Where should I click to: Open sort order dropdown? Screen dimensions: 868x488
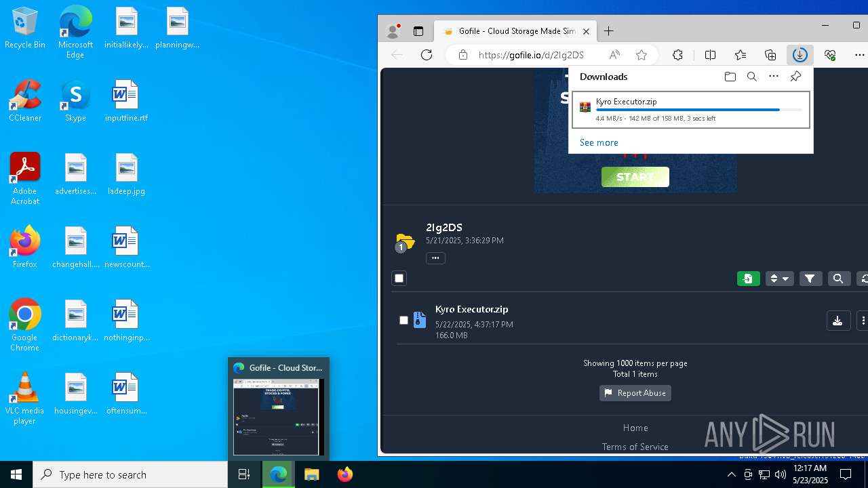click(x=779, y=279)
